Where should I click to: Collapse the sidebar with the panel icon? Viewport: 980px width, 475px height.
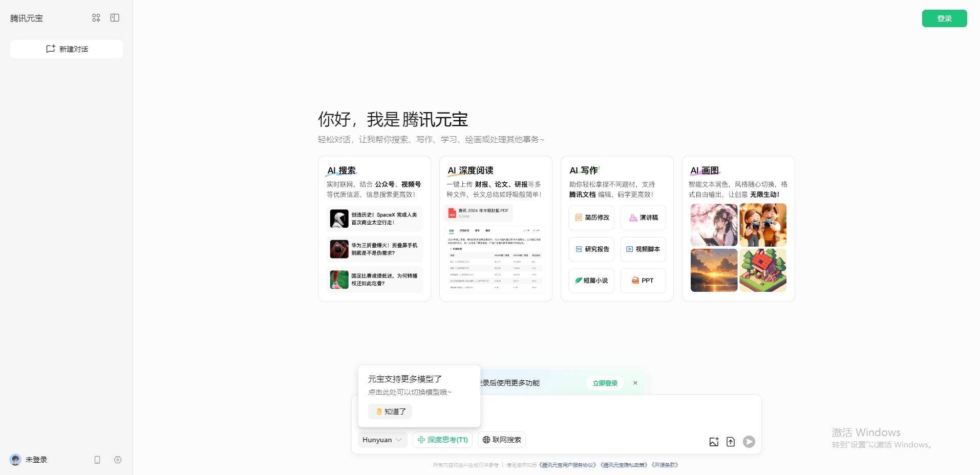pyautogui.click(x=115, y=18)
